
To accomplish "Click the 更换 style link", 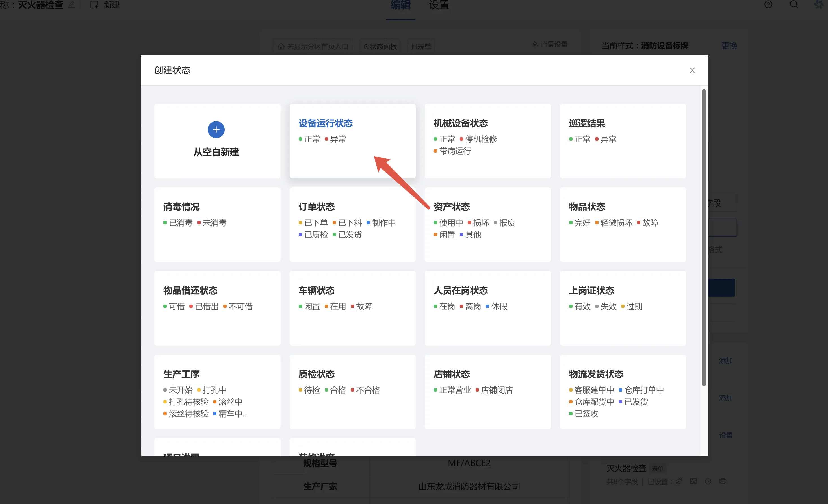I will pos(729,46).
